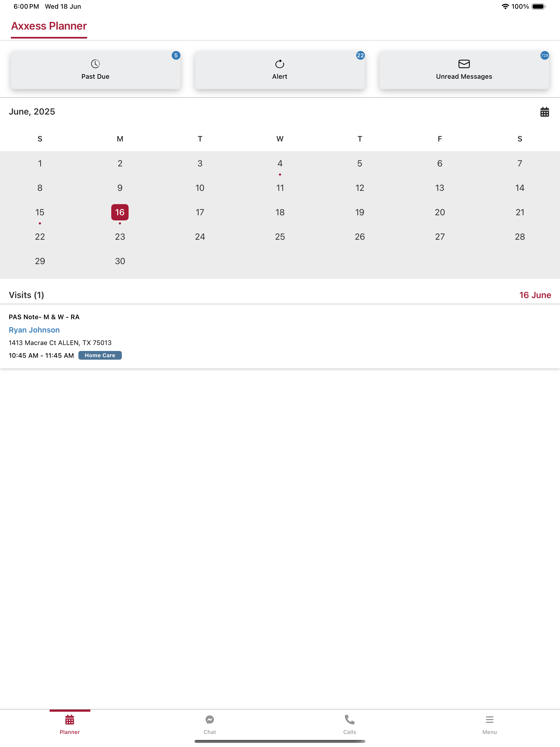Tap the Past Due count badge 5
The width and height of the screenshot is (560, 747).
click(176, 55)
